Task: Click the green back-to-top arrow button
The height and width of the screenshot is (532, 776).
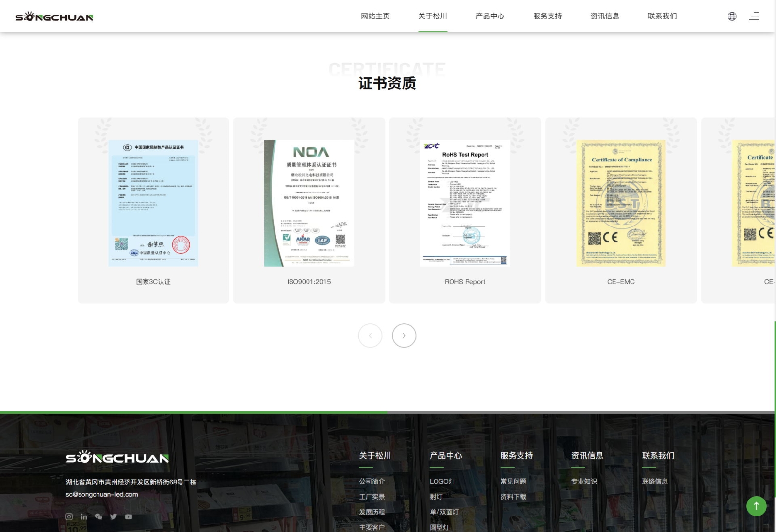Action: [x=756, y=506]
